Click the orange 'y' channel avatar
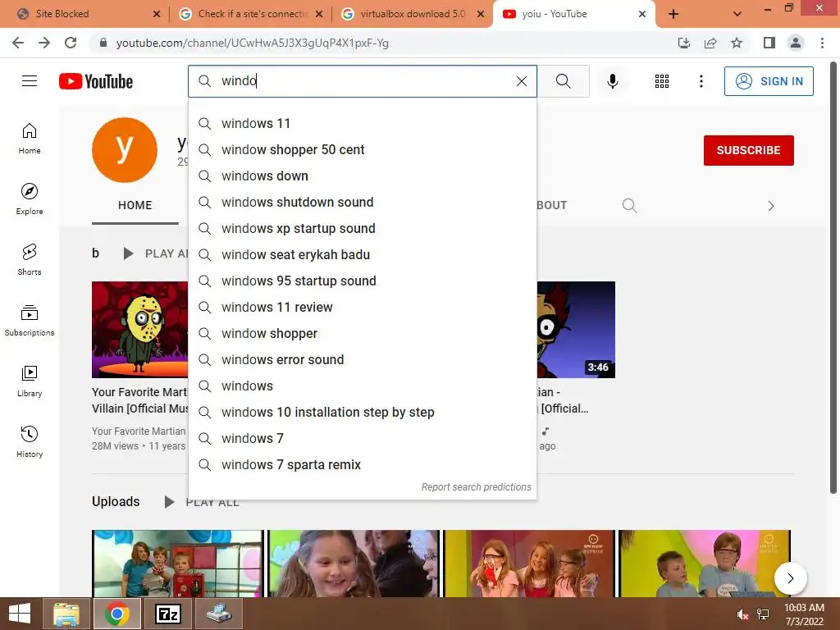Image resolution: width=840 pixels, height=630 pixels. point(125,150)
